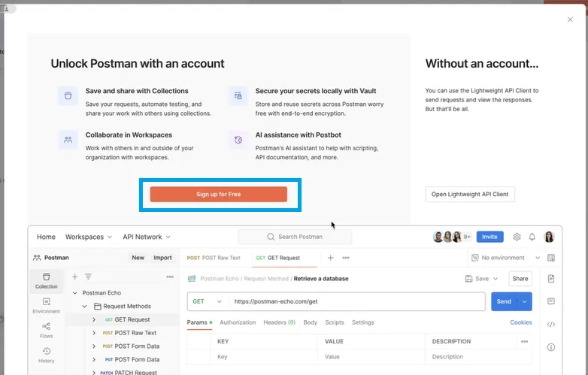Switch to the Params tab
The image size is (588, 375).
(x=199, y=322)
